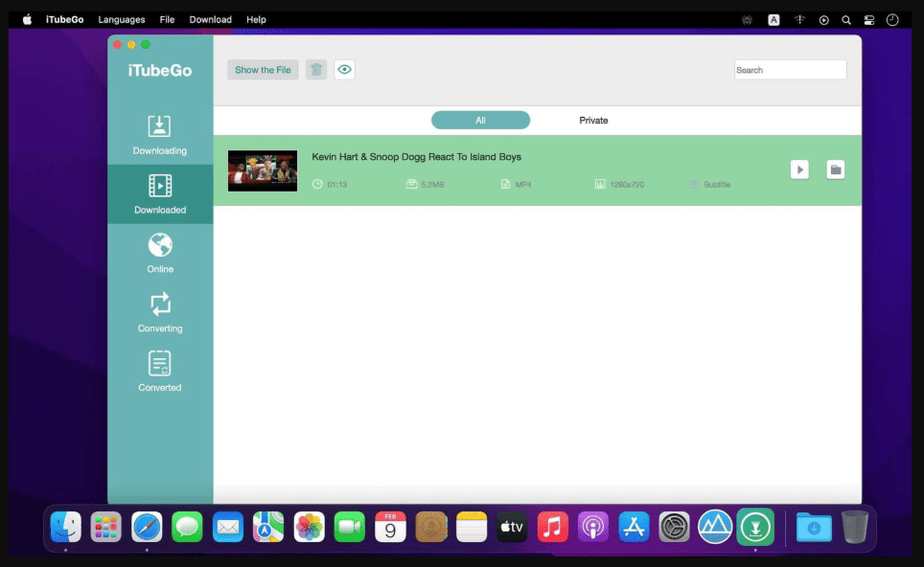The height and width of the screenshot is (567, 924).
Task: Open Photos from the Dock
Action: click(x=309, y=527)
